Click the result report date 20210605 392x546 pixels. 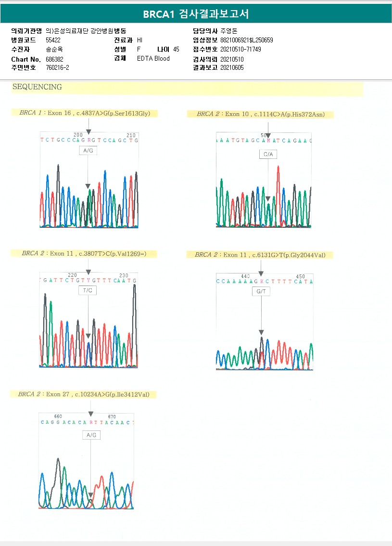point(232,68)
